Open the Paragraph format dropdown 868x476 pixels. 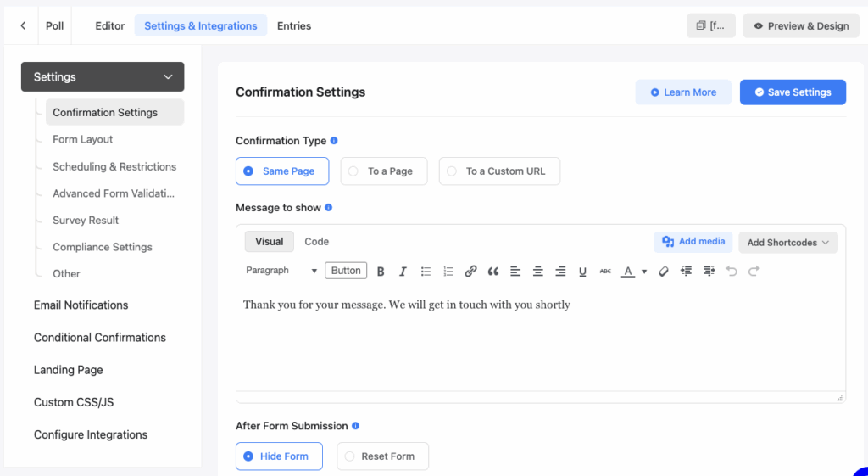[281, 271]
